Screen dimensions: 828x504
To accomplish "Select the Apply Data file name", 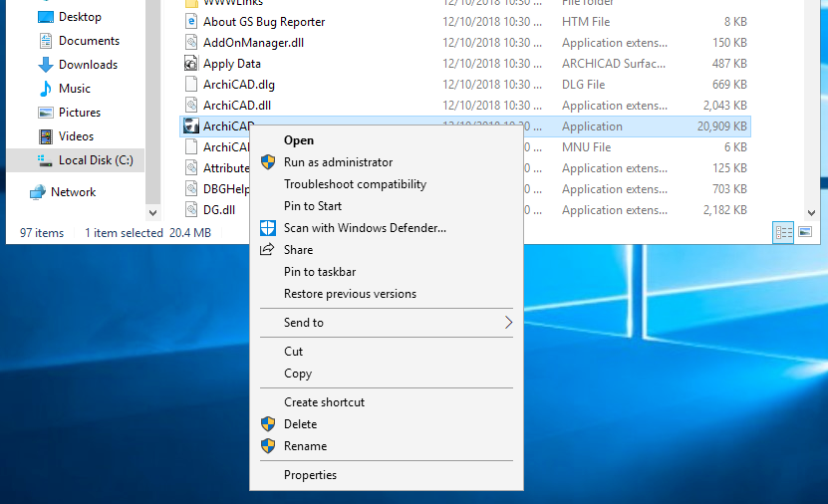I will [x=232, y=64].
